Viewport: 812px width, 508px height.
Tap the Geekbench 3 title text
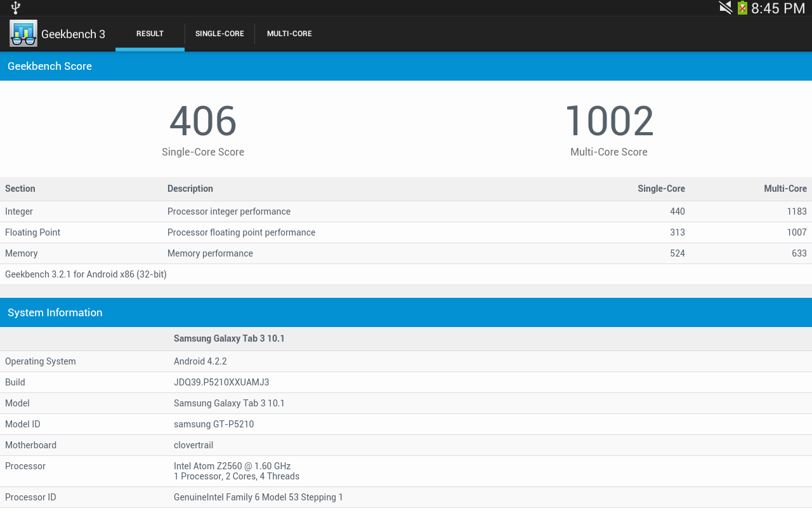[73, 34]
